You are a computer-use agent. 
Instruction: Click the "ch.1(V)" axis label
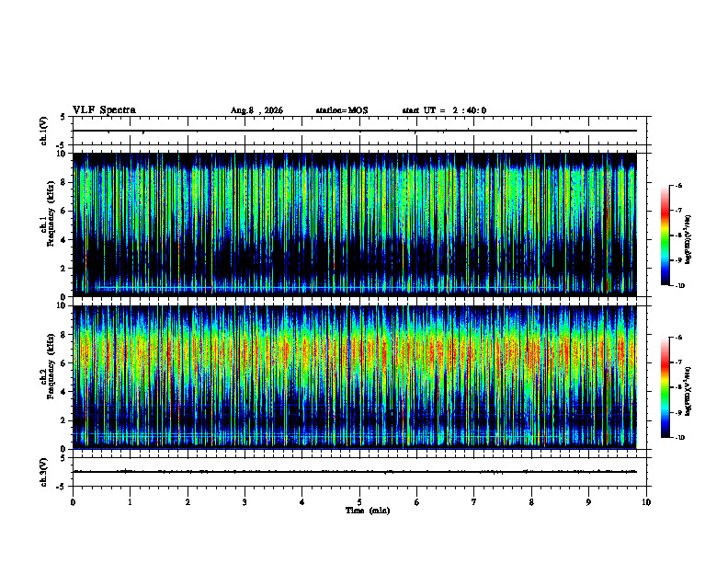coord(44,131)
